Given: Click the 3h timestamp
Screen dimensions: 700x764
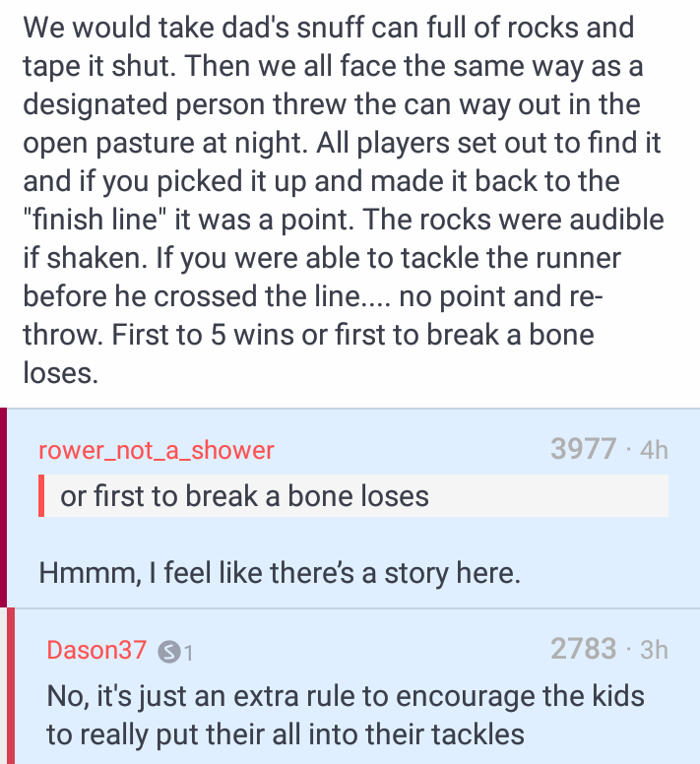Looking at the screenshot, I should [x=654, y=650].
